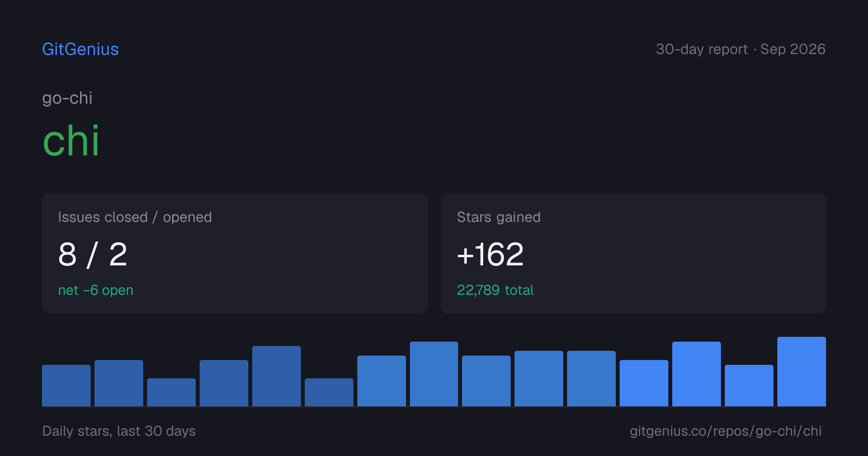Select the tallest rightmost bar in chart
Screen dimensions: 868x456
[x=801, y=372]
